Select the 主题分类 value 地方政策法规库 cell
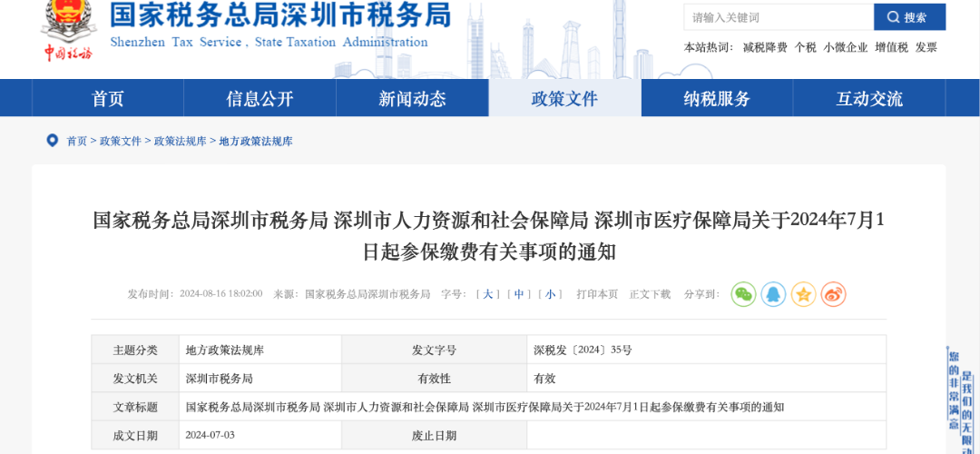 point(260,350)
